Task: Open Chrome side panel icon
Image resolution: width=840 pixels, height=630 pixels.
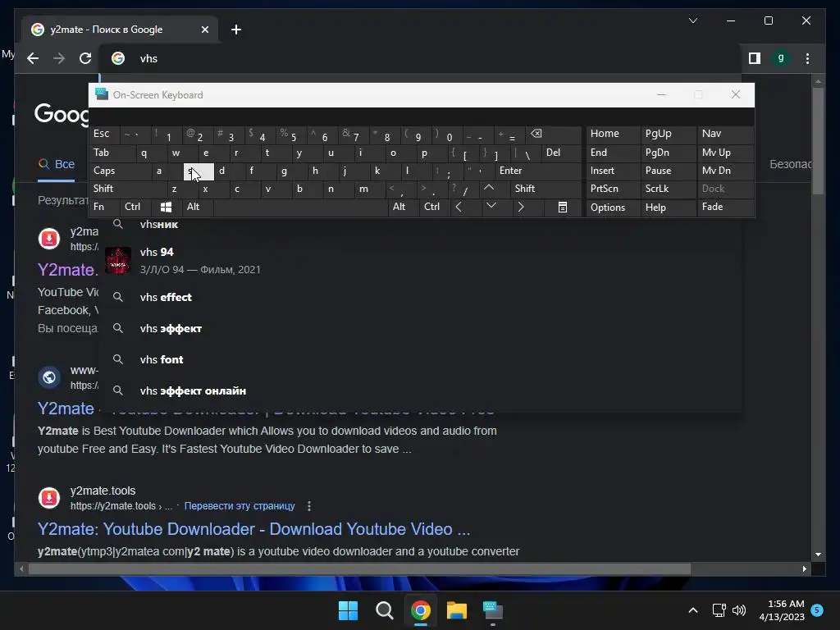Action: click(755, 58)
